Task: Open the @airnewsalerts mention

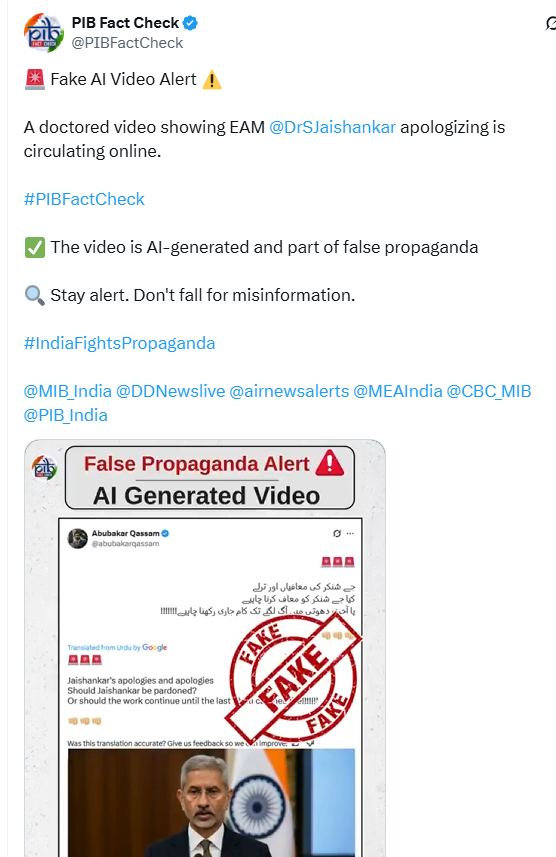Action: (289, 391)
